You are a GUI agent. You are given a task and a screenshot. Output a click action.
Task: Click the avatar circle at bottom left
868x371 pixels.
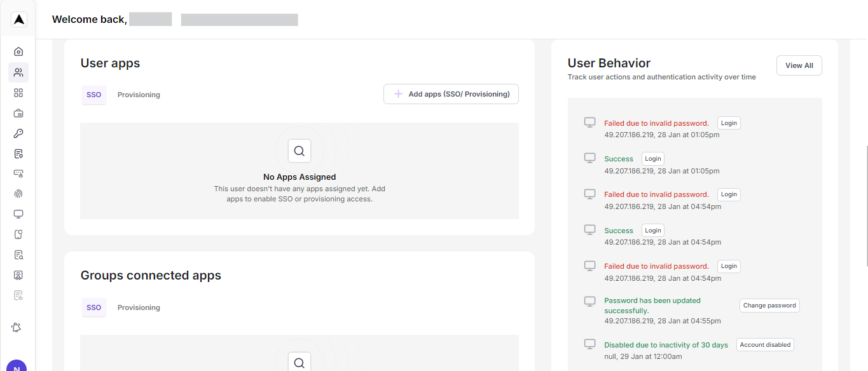17,367
